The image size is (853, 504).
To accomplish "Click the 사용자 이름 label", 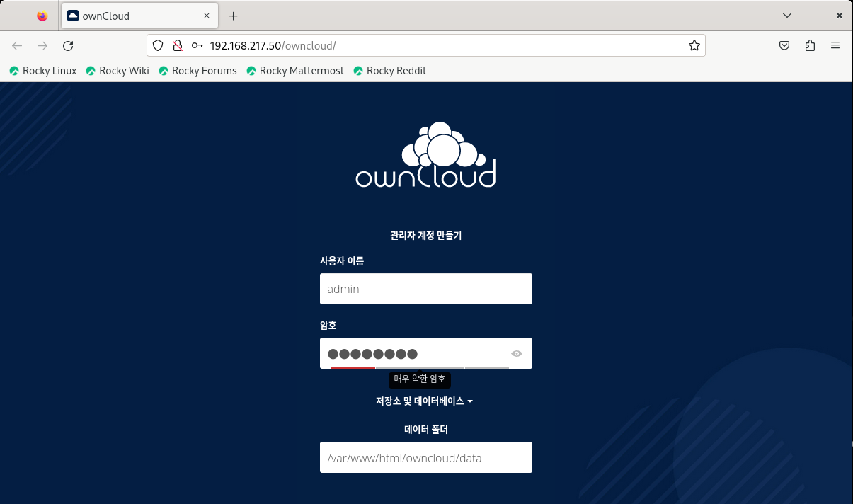I will coord(342,261).
